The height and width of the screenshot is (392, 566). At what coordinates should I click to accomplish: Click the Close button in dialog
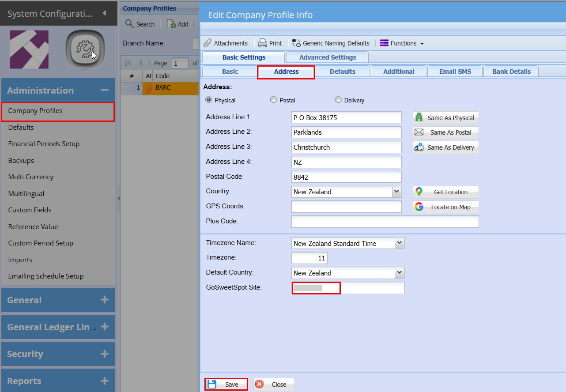tap(274, 384)
